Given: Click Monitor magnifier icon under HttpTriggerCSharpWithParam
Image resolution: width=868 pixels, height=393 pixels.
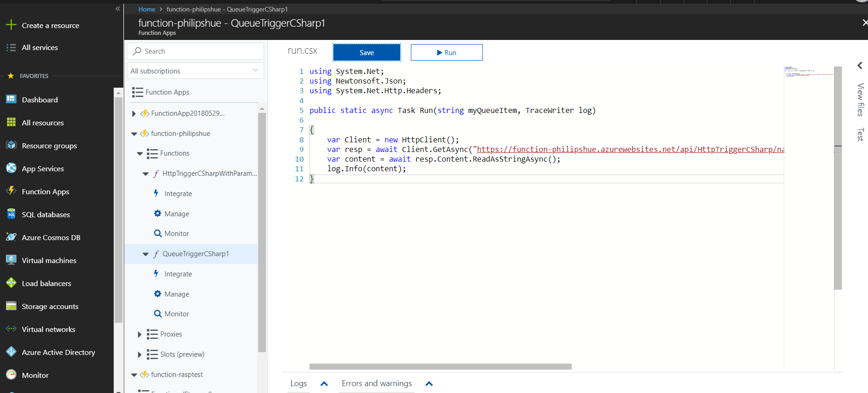Looking at the screenshot, I should (157, 233).
